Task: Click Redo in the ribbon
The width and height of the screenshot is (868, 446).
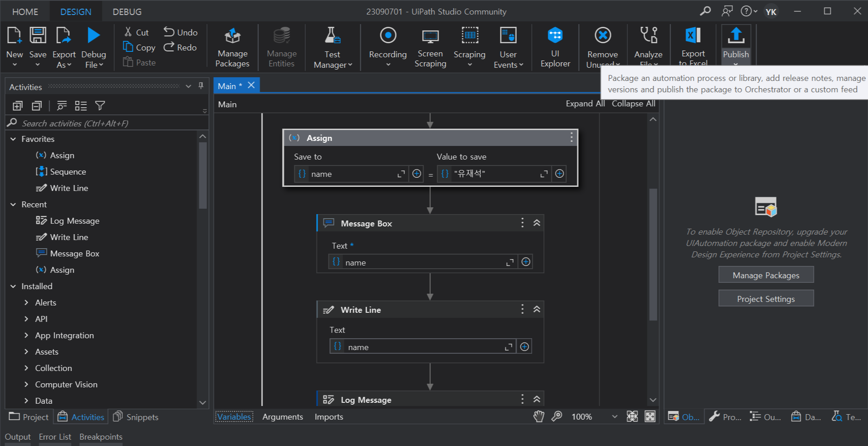Action: (x=181, y=47)
